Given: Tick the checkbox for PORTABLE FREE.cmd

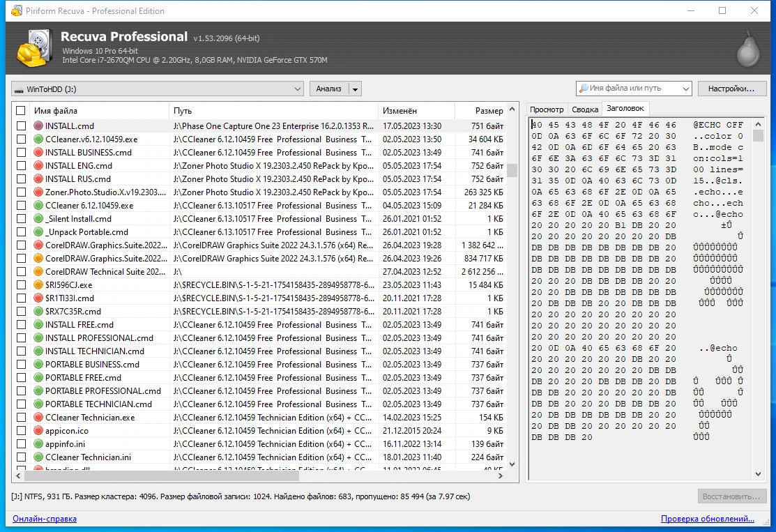Looking at the screenshot, I should point(21,378).
